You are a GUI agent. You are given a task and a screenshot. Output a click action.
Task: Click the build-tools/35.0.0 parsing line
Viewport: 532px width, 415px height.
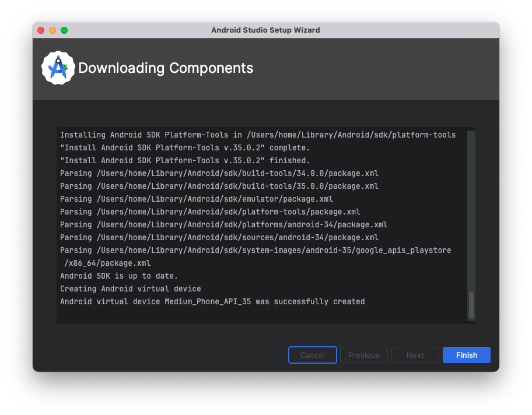point(219,186)
